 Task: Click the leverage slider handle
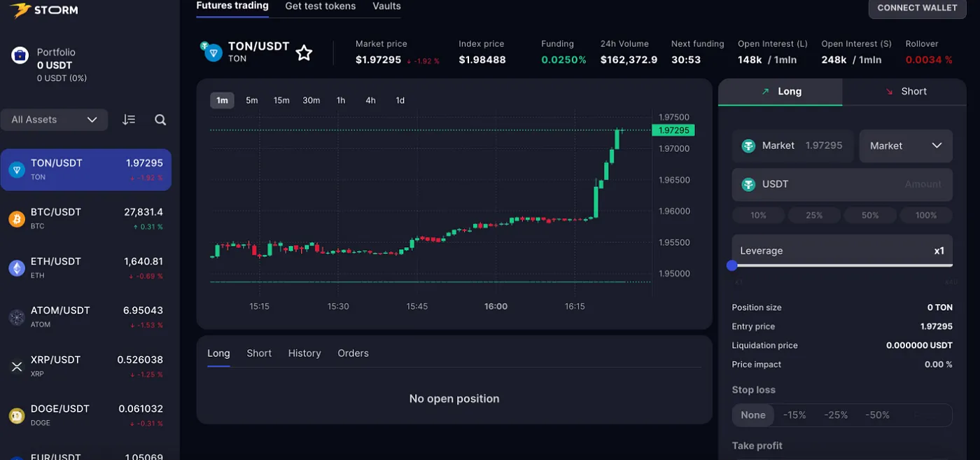pos(732,265)
